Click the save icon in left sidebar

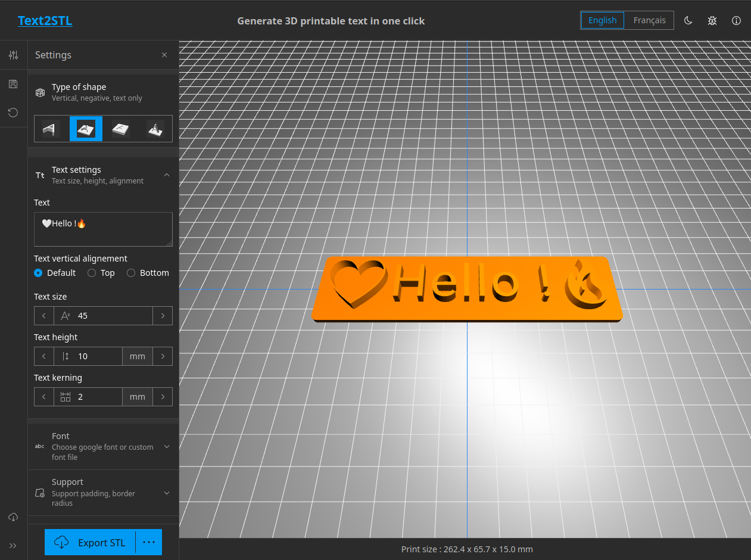pyautogui.click(x=13, y=84)
